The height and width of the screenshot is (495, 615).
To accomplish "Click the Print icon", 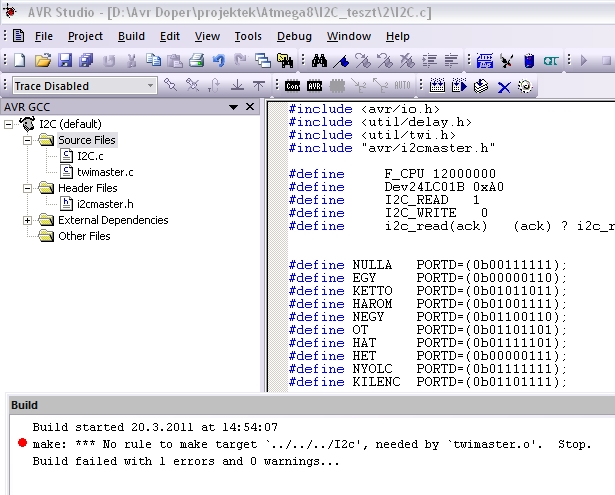I will point(197,60).
